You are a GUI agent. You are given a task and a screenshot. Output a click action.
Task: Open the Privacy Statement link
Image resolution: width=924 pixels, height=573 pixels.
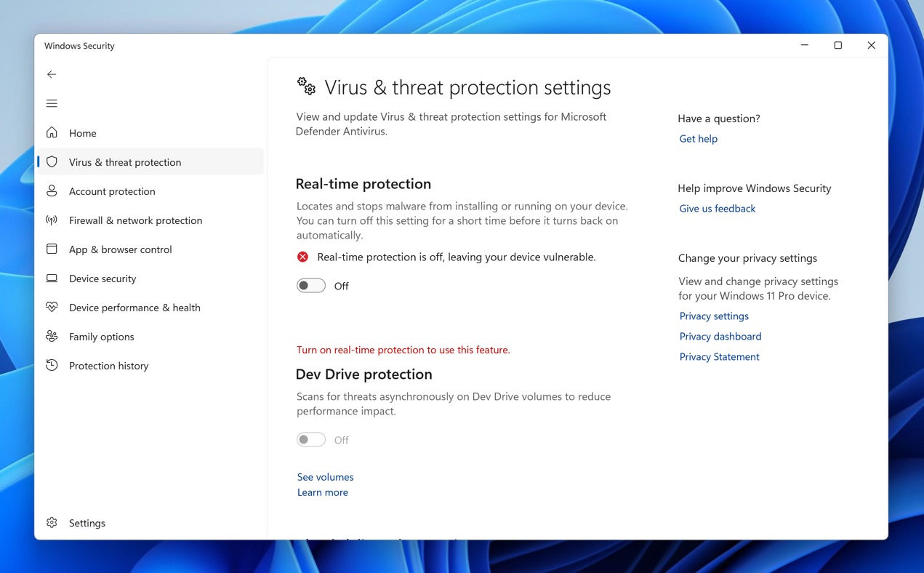pyautogui.click(x=719, y=357)
